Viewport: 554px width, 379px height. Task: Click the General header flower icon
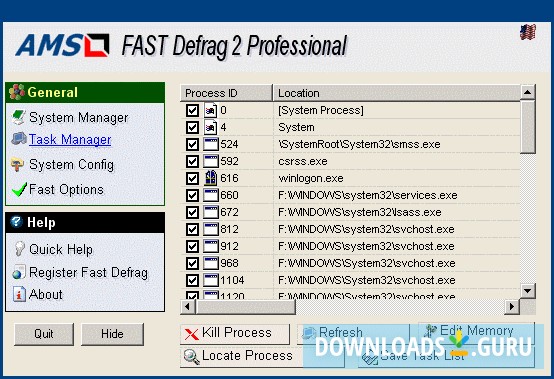click(17, 92)
